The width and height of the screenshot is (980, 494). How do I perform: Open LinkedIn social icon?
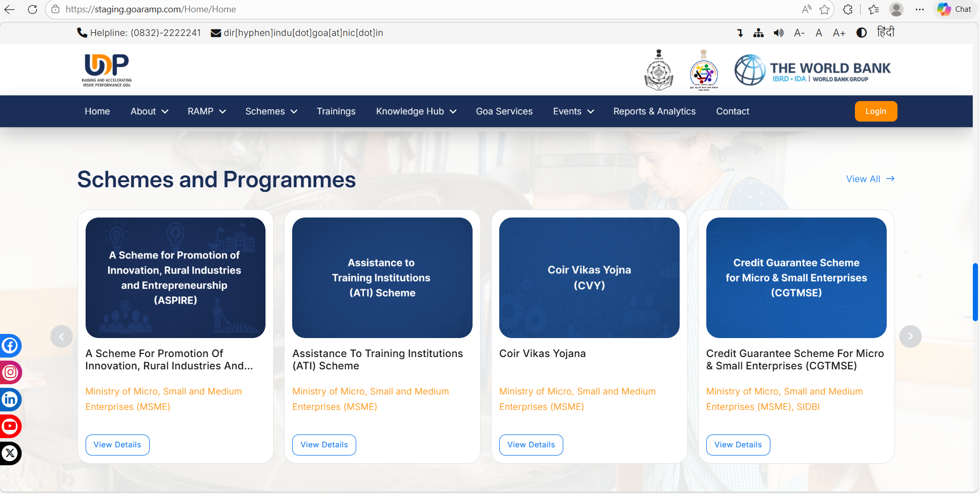click(10, 400)
